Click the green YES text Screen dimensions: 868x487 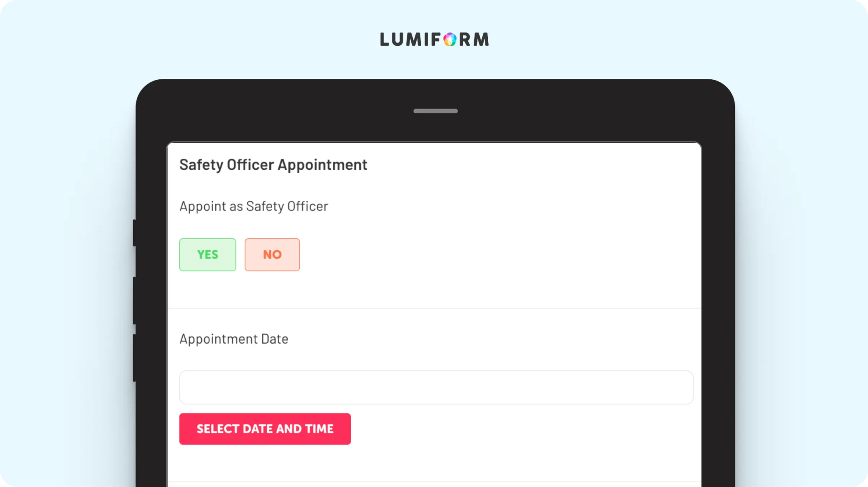208,255
